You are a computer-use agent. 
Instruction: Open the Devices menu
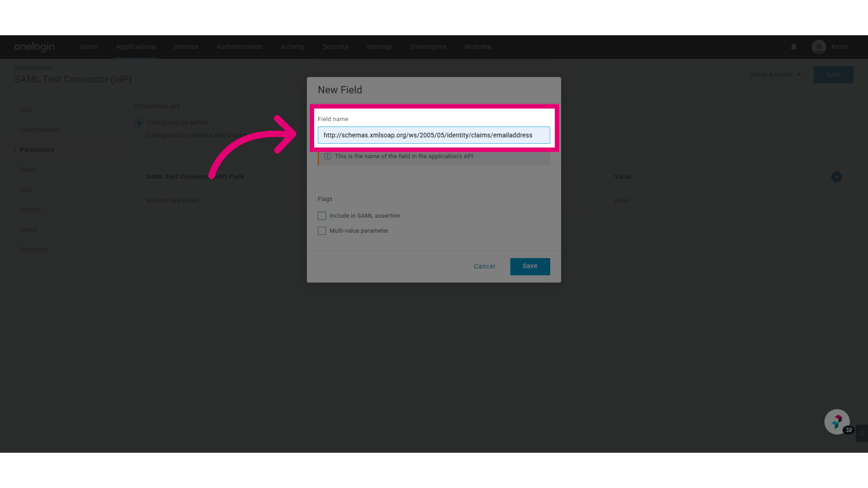[186, 47]
